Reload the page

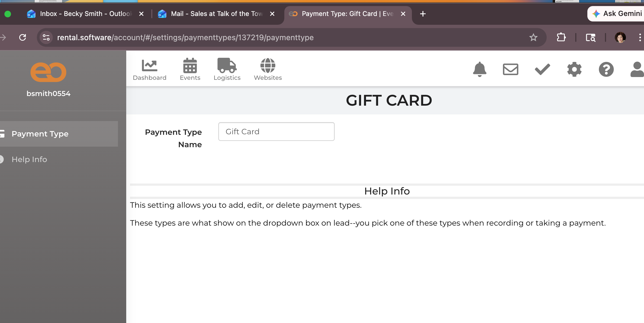click(23, 37)
